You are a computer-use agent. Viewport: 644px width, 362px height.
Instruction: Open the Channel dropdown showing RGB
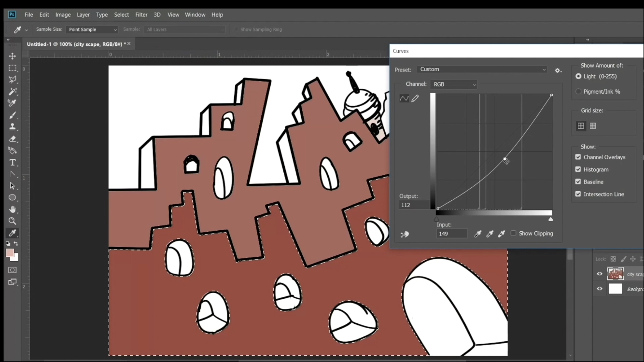[x=454, y=84]
